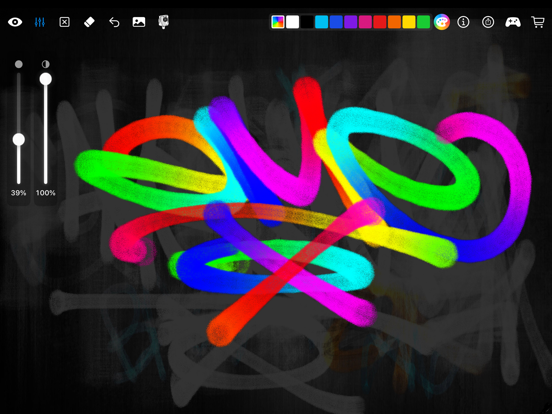Pick the green swatch
552x414 pixels.
pos(424,22)
